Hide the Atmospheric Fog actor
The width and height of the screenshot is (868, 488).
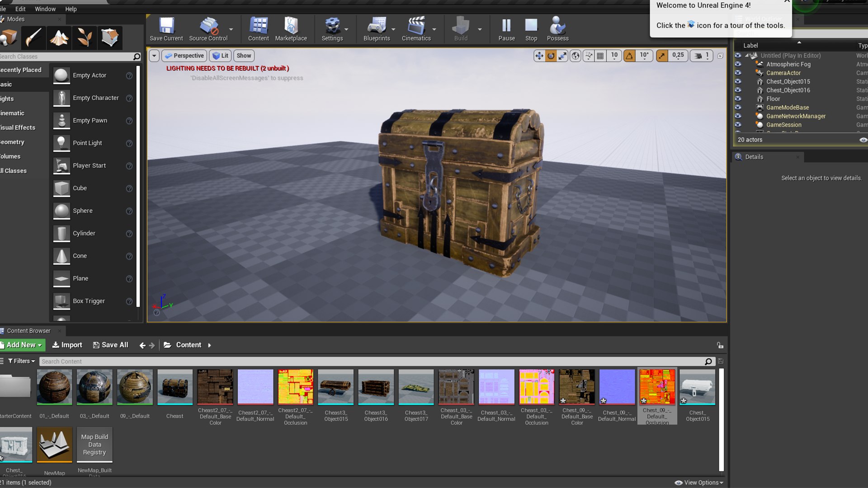pyautogui.click(x=738, y=64)
